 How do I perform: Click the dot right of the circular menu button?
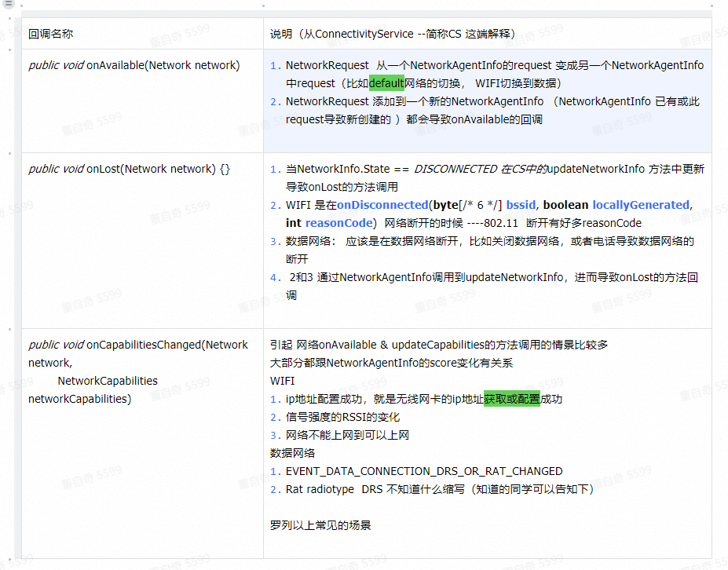click(21, 5)
